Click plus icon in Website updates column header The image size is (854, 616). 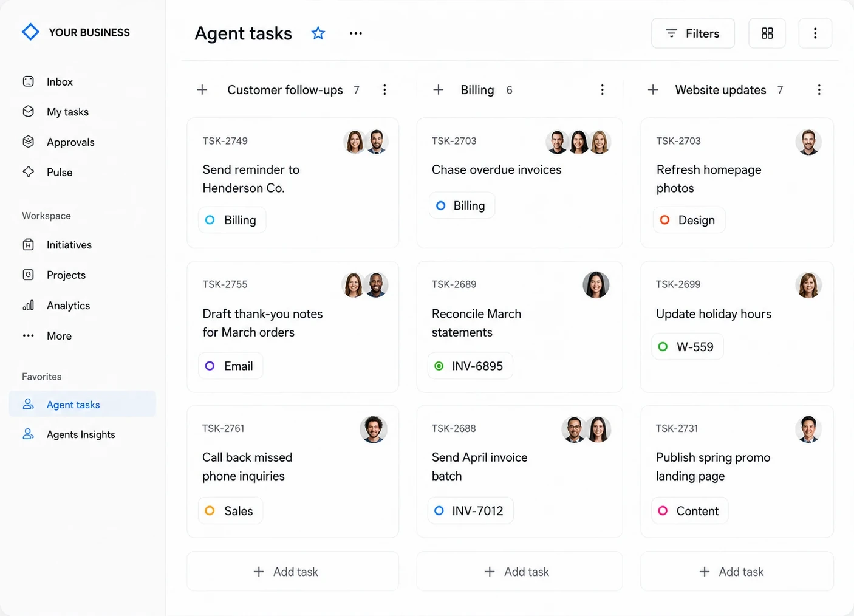point(653,90)
